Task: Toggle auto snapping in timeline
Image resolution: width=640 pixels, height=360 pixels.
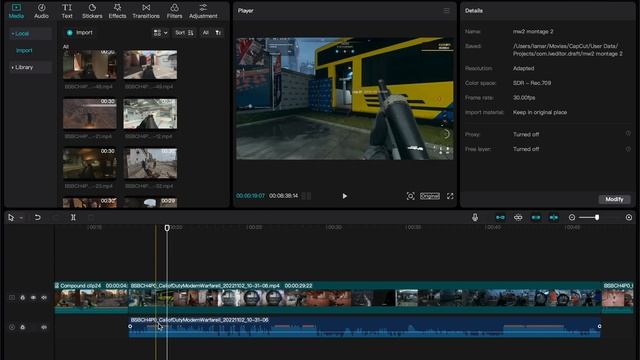Action: click(x=518, y=218)
